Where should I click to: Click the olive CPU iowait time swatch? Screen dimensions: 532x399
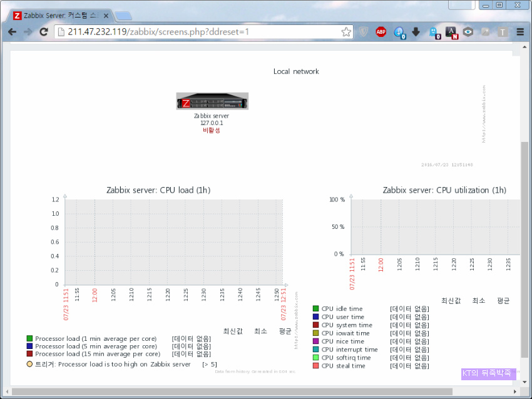click(316, 333)
